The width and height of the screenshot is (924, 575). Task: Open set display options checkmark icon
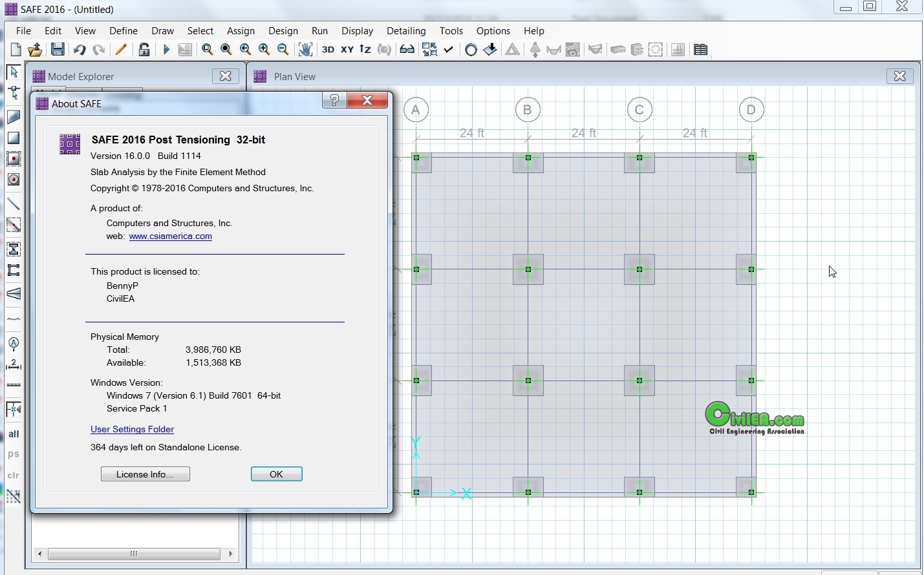pyautogui.click(x=449, y=50)
